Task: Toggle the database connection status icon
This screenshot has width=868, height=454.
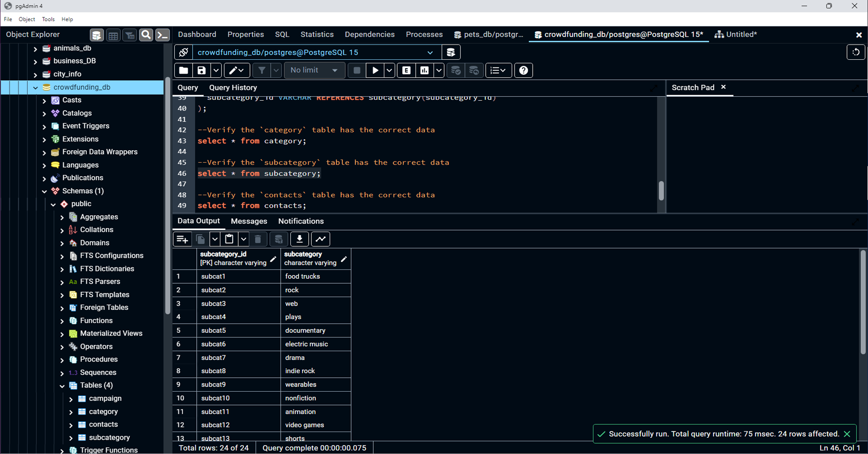Action: click(184, 52)
